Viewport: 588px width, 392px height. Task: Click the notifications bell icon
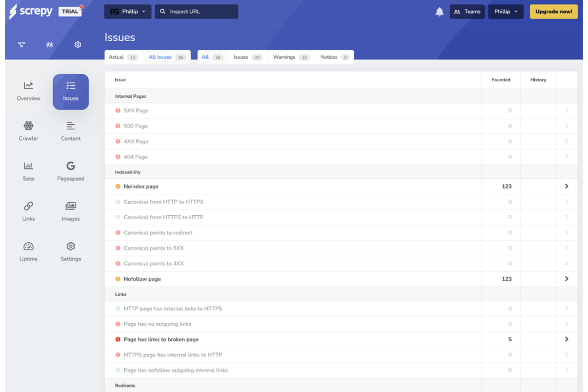point(439,12)
